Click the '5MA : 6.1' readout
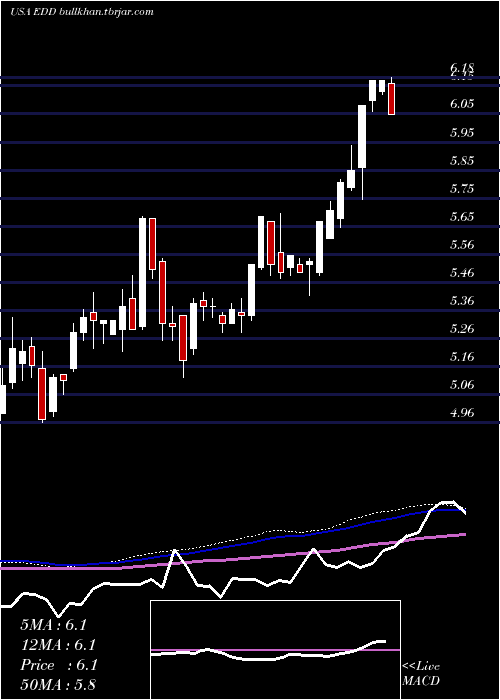 (x=53, y=625)
